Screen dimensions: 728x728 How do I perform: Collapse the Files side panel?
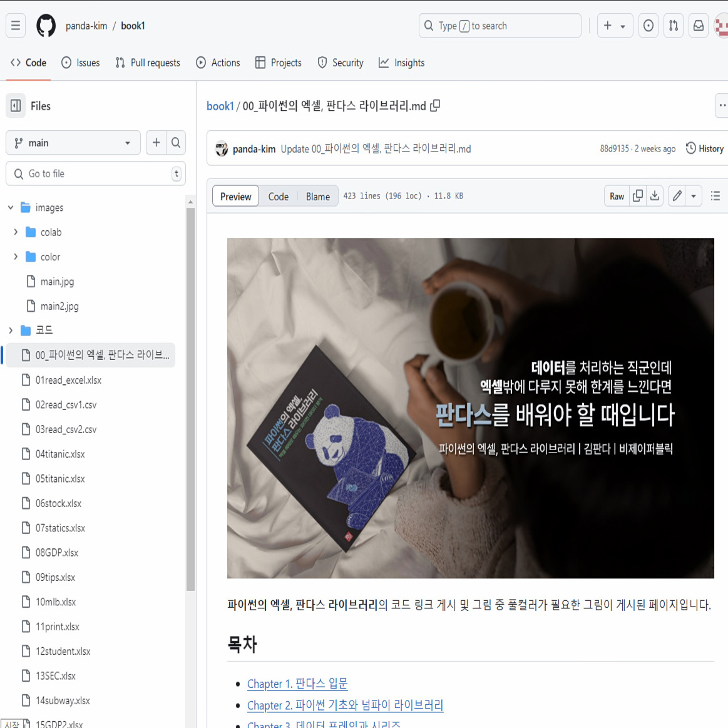(15, 106)
